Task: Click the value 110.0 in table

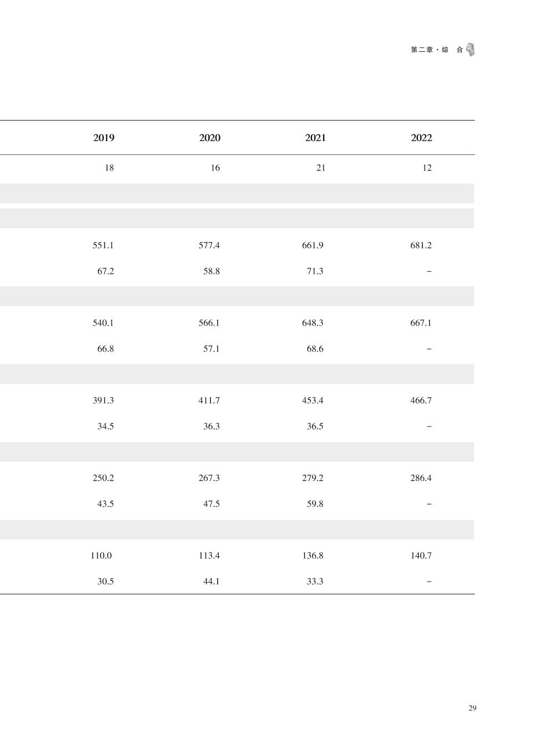Action: 101,555
